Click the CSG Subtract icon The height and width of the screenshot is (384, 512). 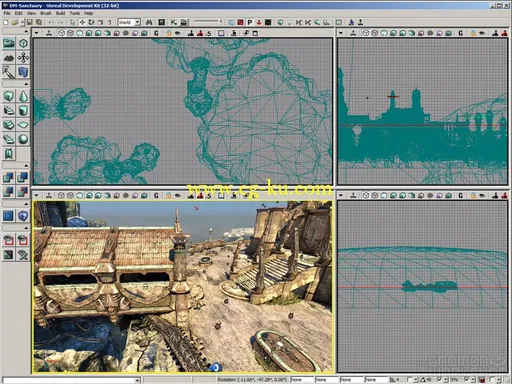point(23,177)
